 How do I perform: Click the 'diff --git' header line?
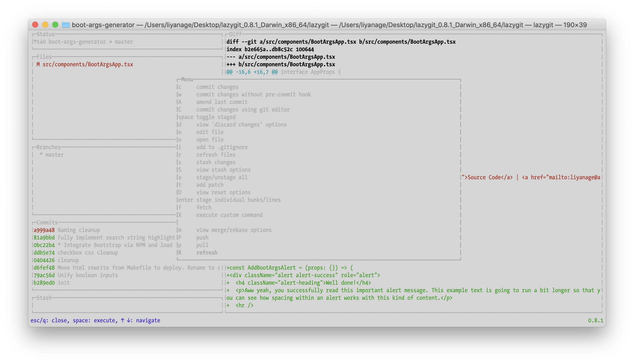click(x=341, y=42)
